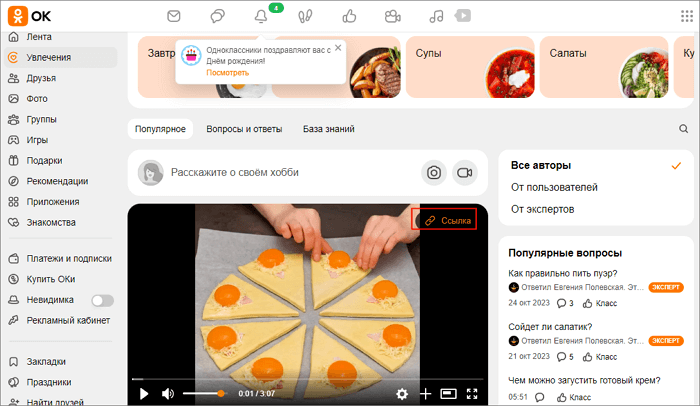Click Класс under 24 окт 2023 question
Image resolution: width=700 pixels, height=406 pixels.
point(600,303)
